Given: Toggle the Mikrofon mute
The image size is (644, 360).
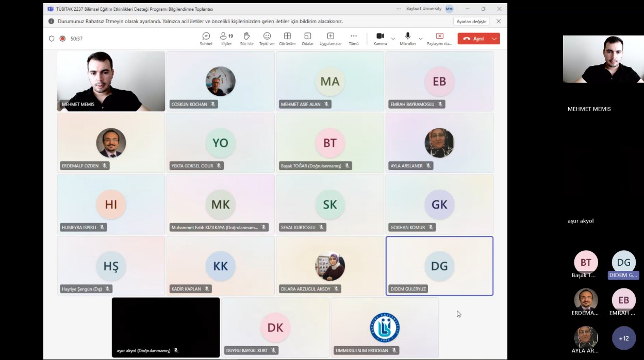Looking at the screenshot, I should click(407, 39).
